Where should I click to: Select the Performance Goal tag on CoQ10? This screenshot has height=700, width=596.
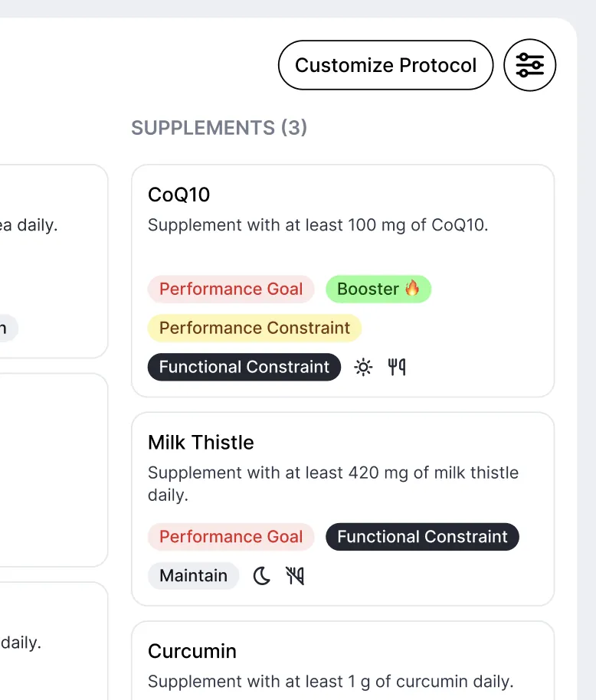click(x=231, y=289)
